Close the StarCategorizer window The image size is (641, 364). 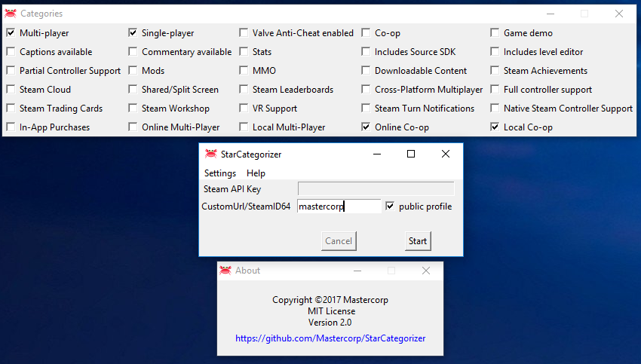coord(446,154)
